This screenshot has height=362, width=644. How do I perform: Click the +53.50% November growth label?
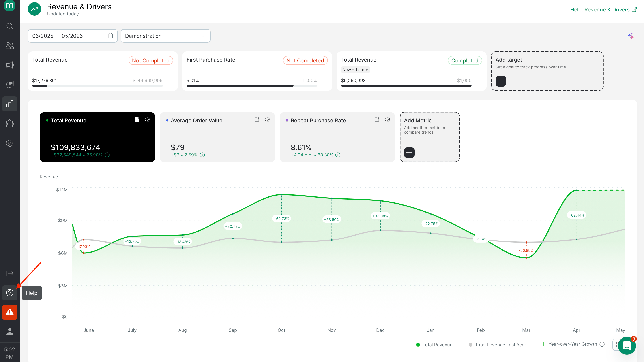(331, 220)
